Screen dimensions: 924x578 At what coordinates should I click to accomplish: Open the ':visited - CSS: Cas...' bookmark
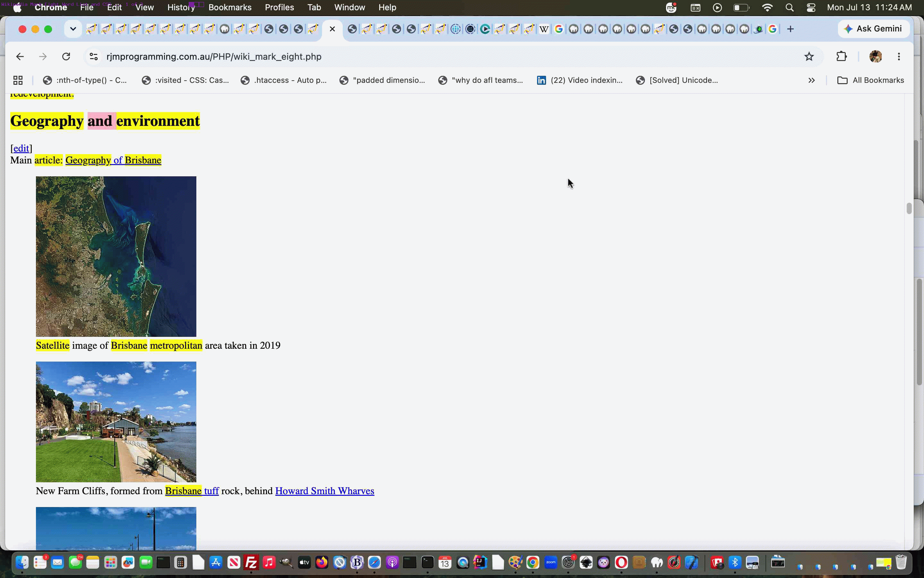[x=185, y=80]
